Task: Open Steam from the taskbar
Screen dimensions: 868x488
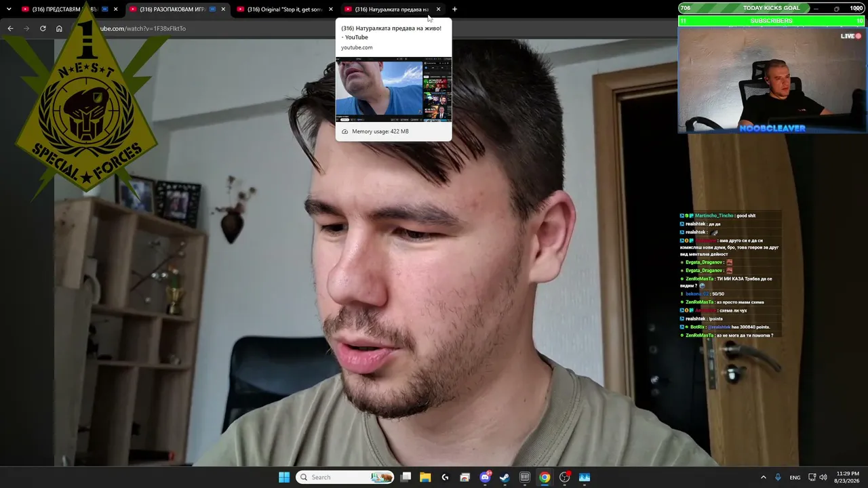Action: 505,477
